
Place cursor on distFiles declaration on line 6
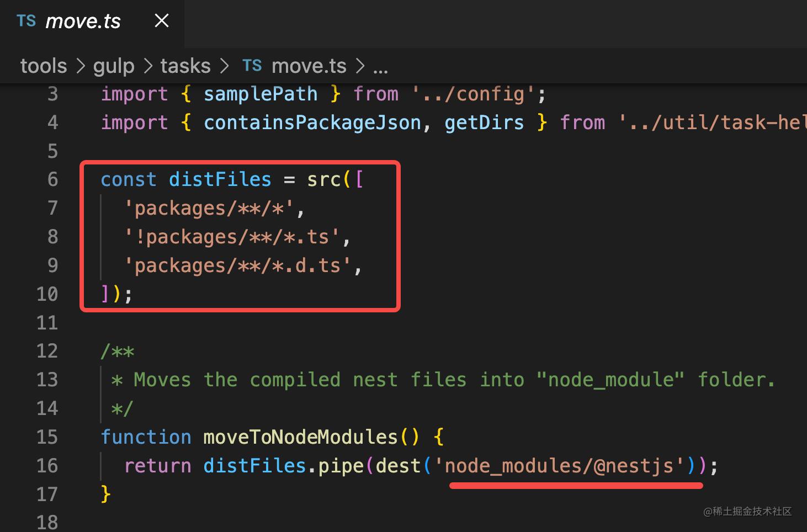pyautogui.click(x=220, y=179)
